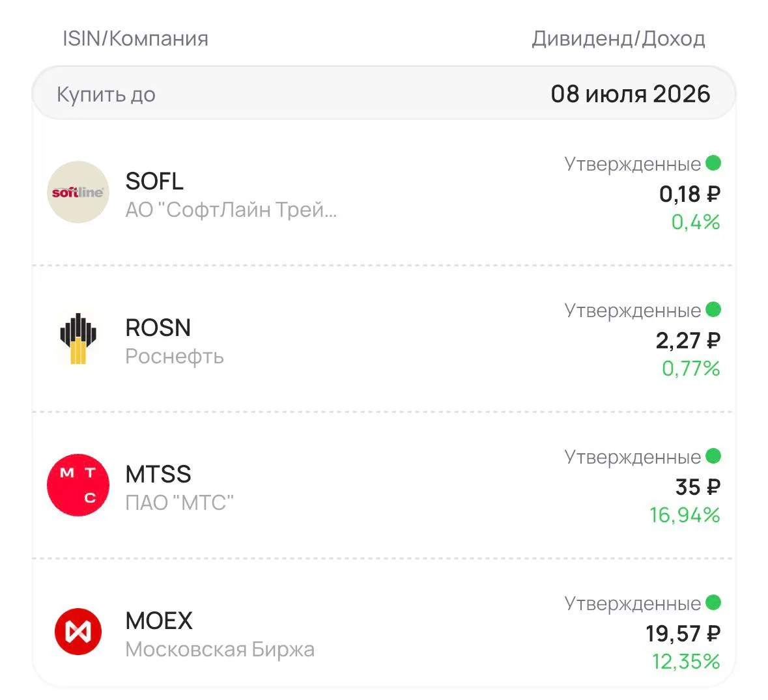
Task: Tap the green status dot for ROSN
Action: click(713, 309)
